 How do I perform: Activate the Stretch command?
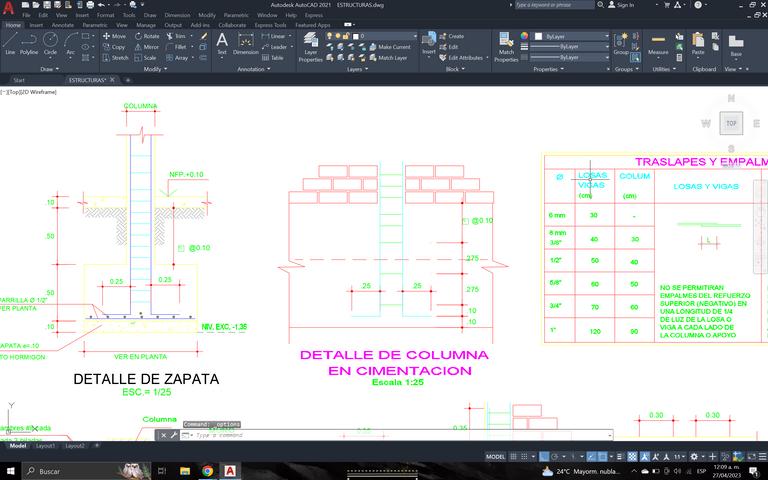[x=116, y=58]
